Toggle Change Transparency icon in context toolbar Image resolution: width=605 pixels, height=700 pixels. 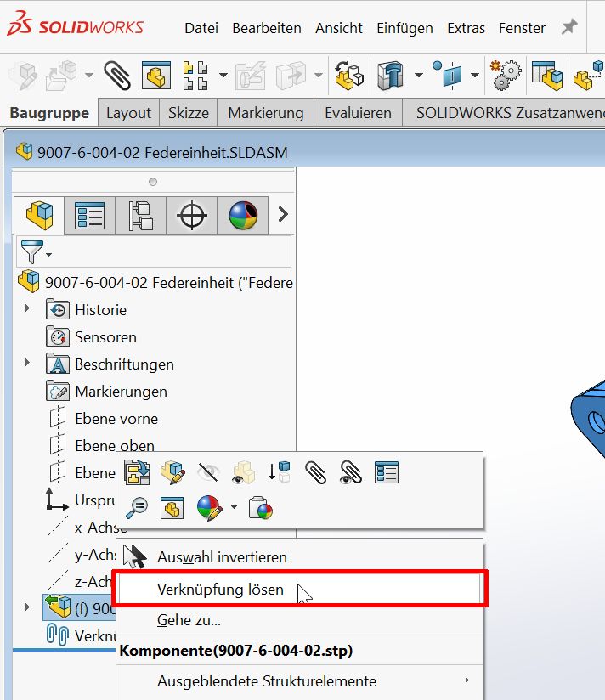tap(243, 473)
